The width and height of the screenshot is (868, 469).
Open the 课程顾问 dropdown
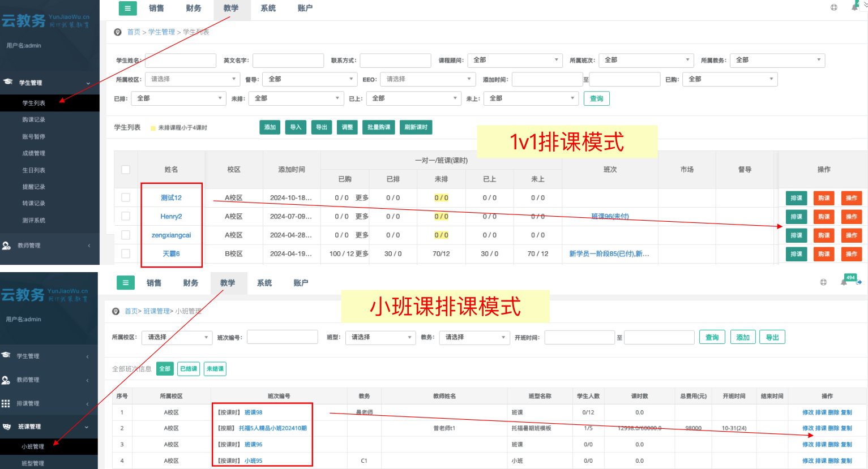point(515,60)
